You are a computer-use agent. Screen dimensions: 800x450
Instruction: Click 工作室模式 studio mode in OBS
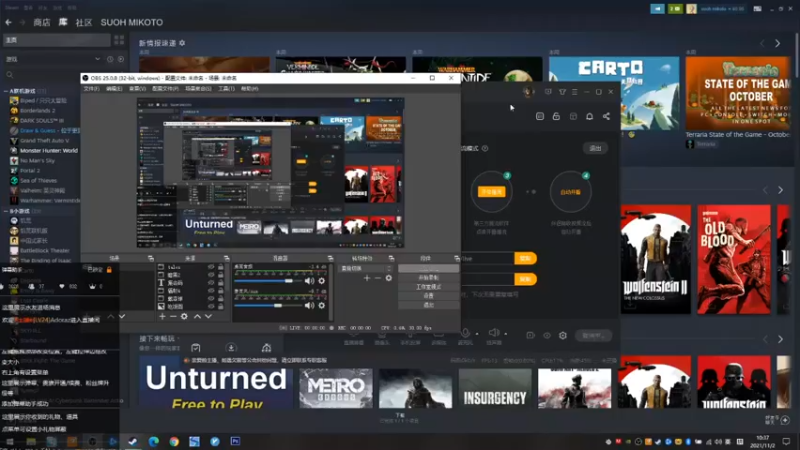point(428,287)
